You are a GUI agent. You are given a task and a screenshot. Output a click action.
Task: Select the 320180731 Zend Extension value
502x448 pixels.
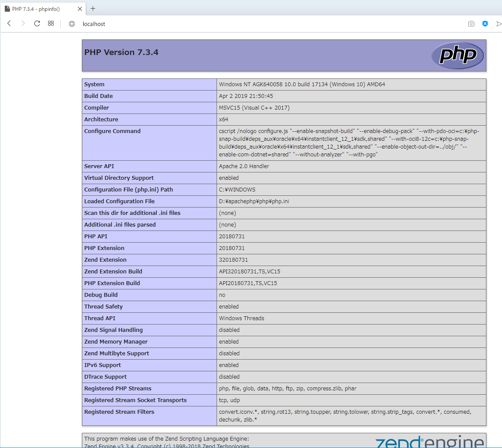[233, 260]
